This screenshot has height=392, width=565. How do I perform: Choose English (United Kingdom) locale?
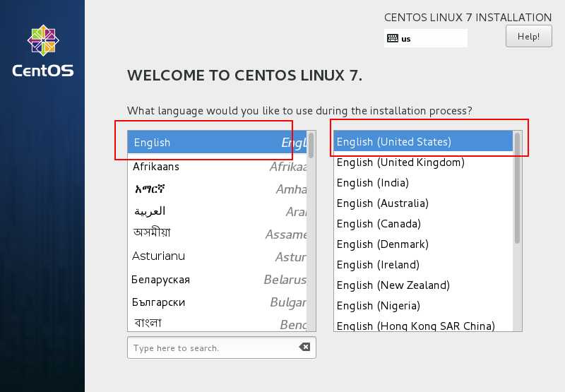[423, 162]
